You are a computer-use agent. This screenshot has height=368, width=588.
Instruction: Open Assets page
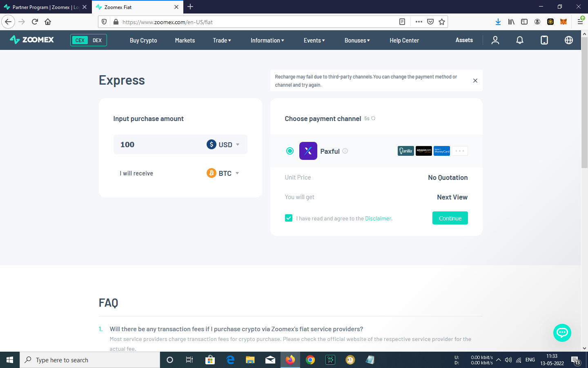(x=464, y=40)
